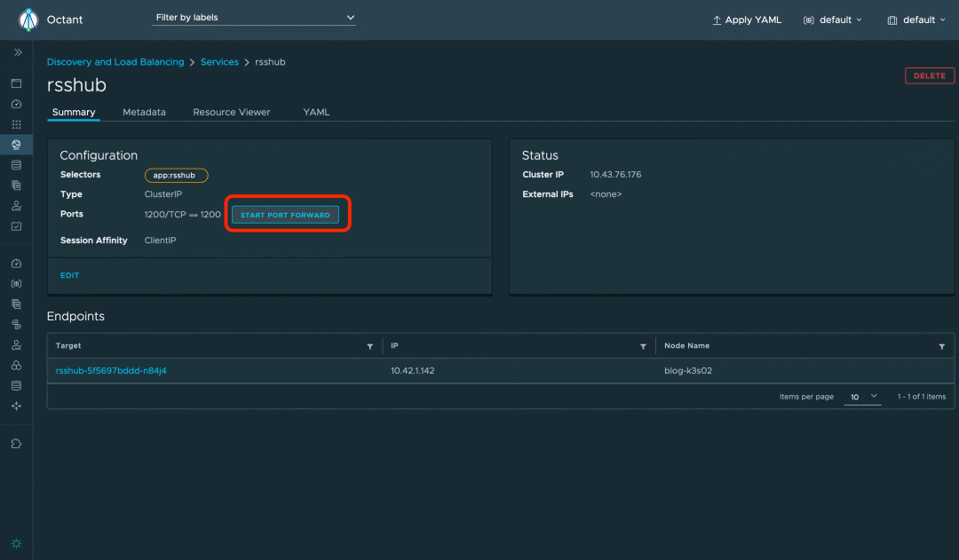The height and width of the screenshot is (560, 959).
Task: Click ClientIP session affinity value
Action: click(160, 241)
